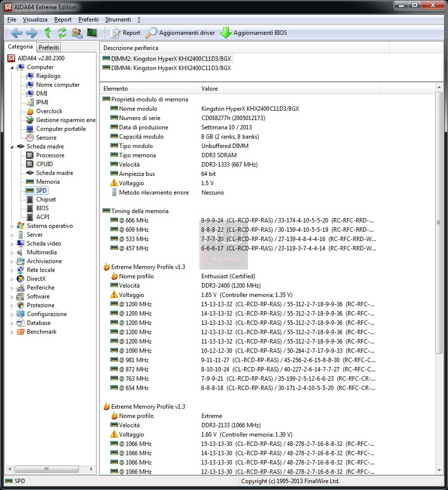448x490 pixels.
Task: Select the ACPI tree item
Action: (x=43, y=217)
